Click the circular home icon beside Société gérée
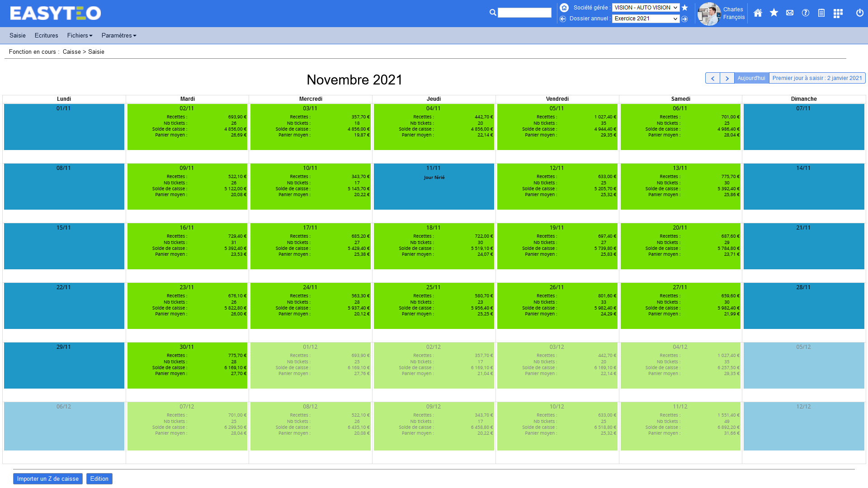Viewport: 868px width, 488px height. tap(564, 8)
